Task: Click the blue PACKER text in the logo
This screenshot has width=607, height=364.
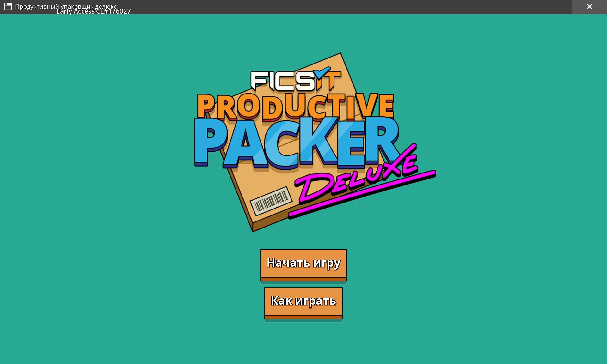Action: pyautogui.click(x=297, y=141)
